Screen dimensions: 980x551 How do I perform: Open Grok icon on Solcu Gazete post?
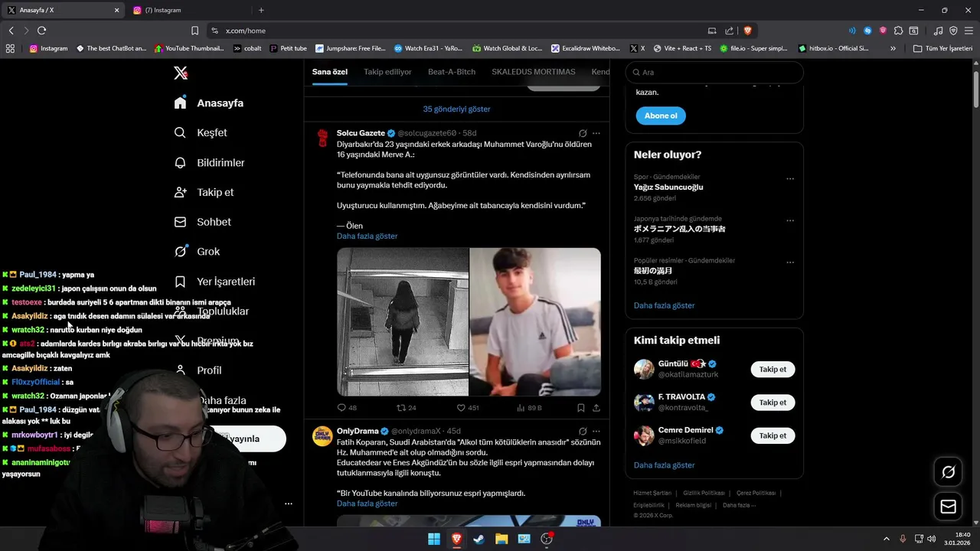(x=583, y=133)
